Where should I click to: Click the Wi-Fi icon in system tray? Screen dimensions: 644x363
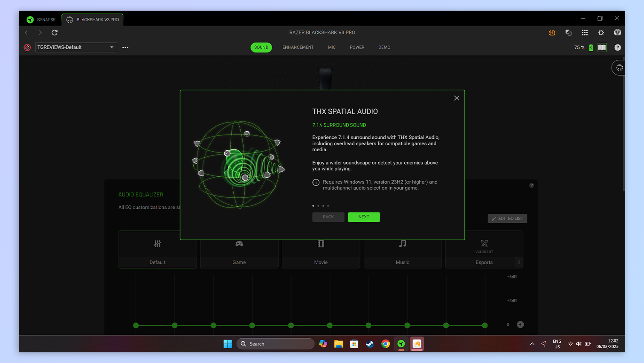pos(571,344)
